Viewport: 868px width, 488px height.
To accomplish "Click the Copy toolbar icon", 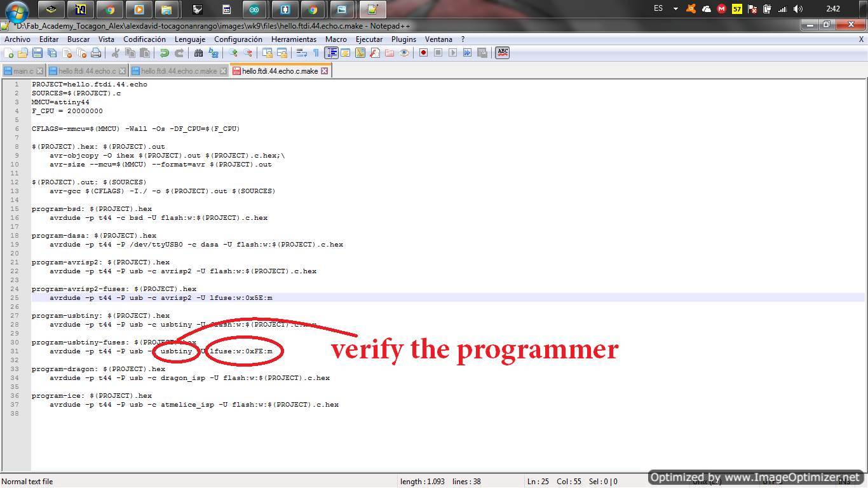I will (x=130, y=53).
